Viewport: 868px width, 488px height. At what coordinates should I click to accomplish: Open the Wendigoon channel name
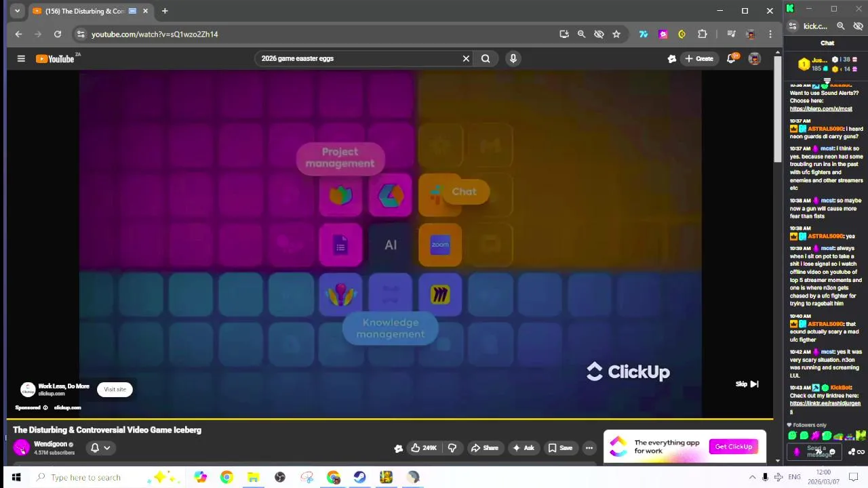(x=50, y=444)
